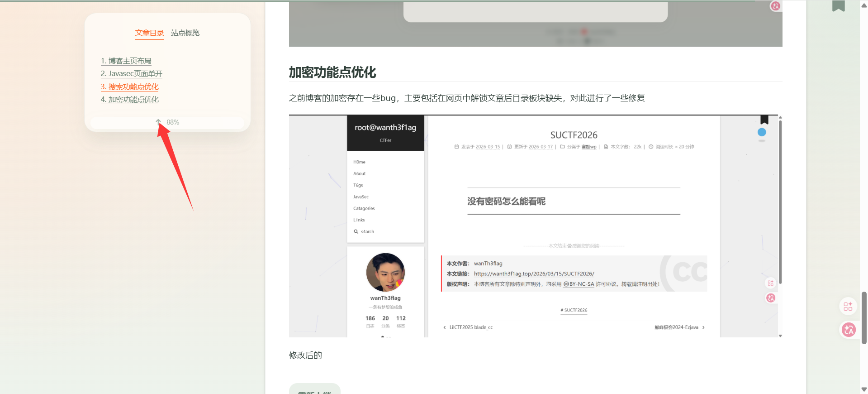868x394 pixels.
Task: Click the page scrollbar's up arrow
Action: pyautogui.click(x=864, y=5)
